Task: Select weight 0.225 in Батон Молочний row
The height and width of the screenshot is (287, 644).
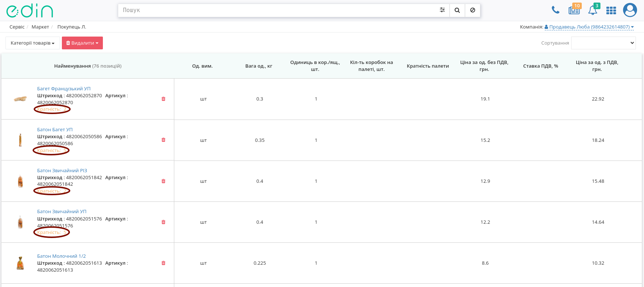Action: point(260,263)
